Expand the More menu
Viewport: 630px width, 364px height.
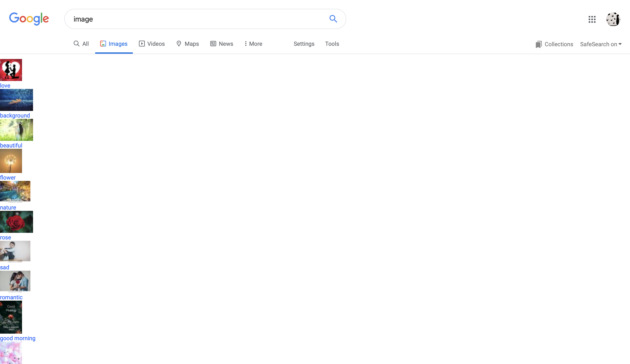coord(253,44)
